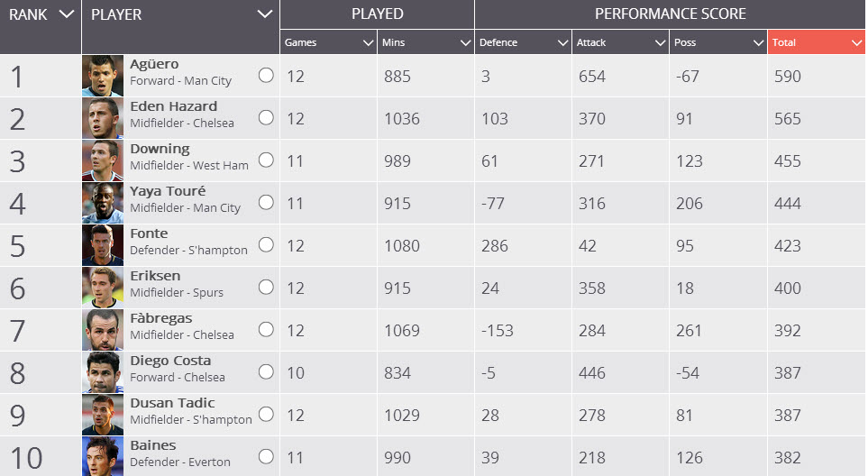Open the Eriksen player name link
Image resolution: width=868 pixels, height=476 pixels.
(x=155, y=276)
